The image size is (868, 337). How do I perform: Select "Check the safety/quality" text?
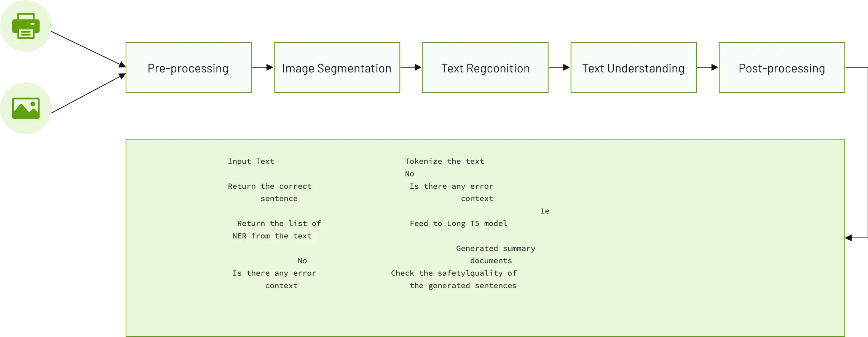[453, 273]
